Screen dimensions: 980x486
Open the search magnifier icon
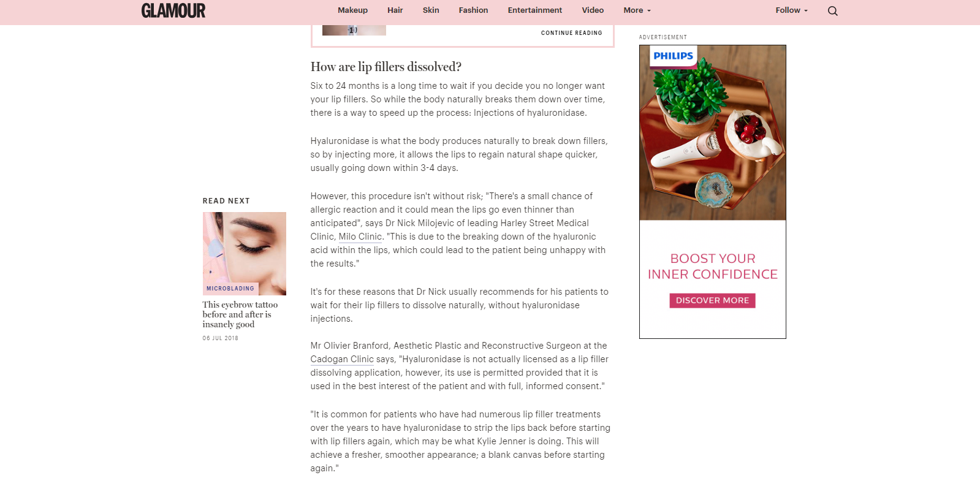click(x=832, y=11)
